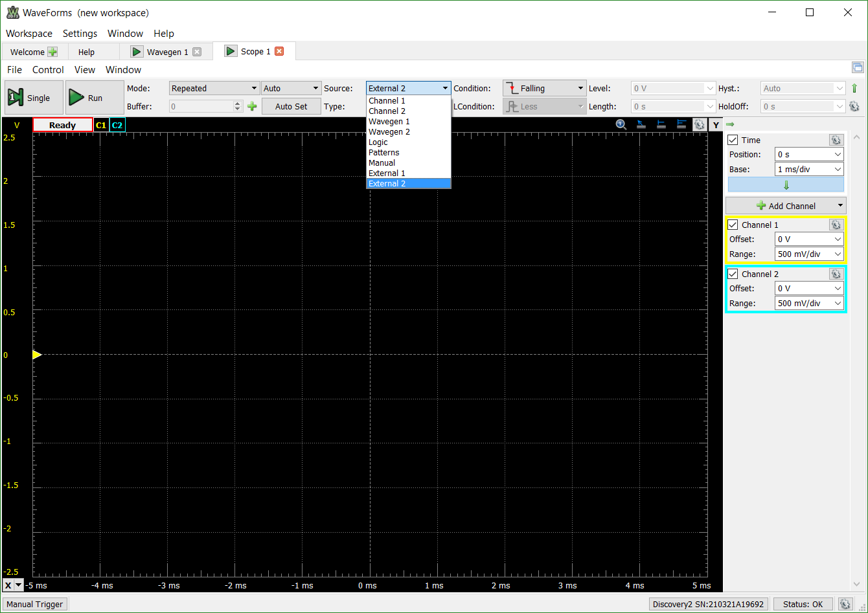Click the Y button above the plot
Screen dimensions: 868x613
[716, 125]
